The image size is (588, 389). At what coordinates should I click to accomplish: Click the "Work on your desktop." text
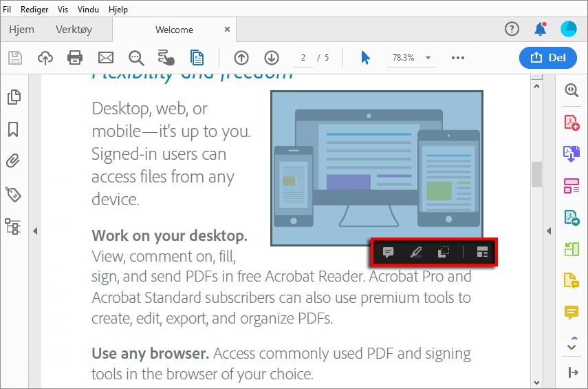(169, 235)
